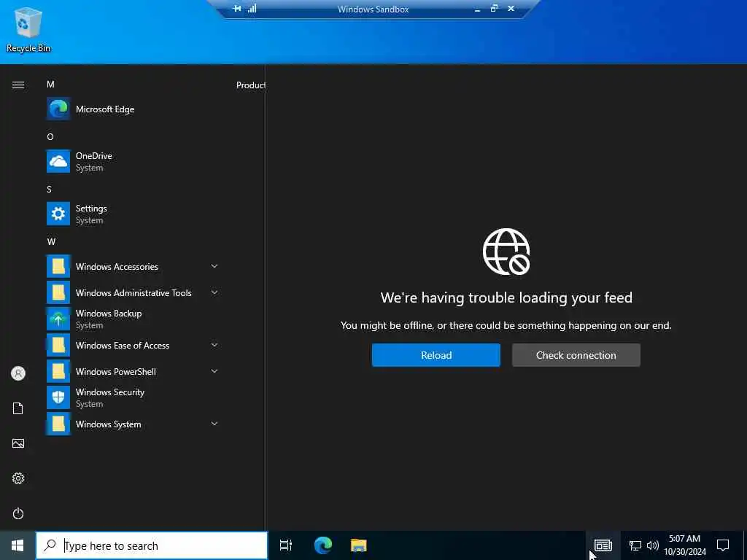This screenshot has width=747, height=560.
Task: Open Settings app from the app list
Action: [133, 214]
